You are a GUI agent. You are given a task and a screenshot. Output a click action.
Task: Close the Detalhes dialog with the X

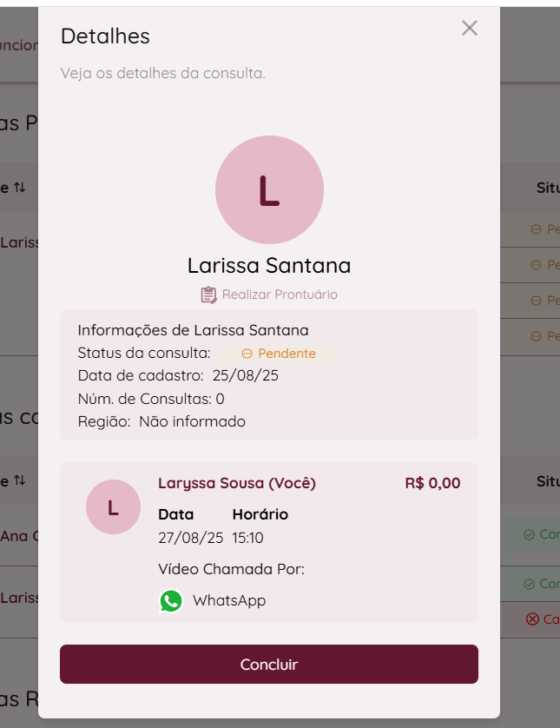pos(470,28)
